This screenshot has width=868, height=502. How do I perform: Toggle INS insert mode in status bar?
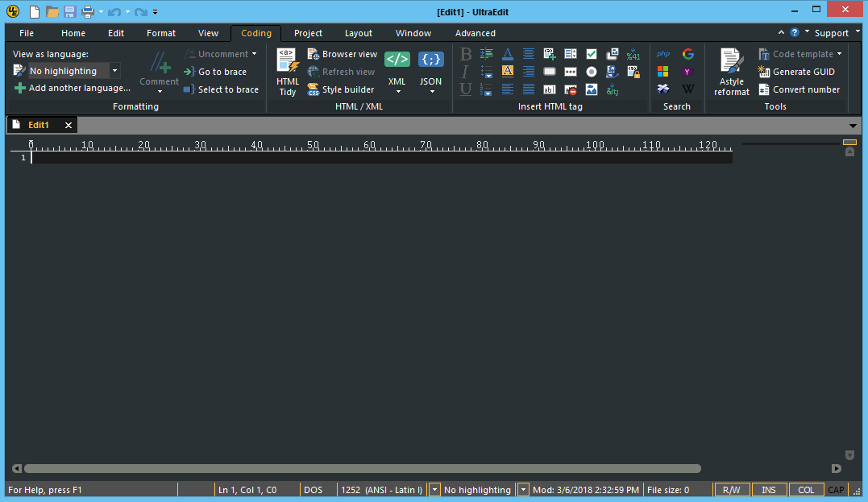[769, 490]
